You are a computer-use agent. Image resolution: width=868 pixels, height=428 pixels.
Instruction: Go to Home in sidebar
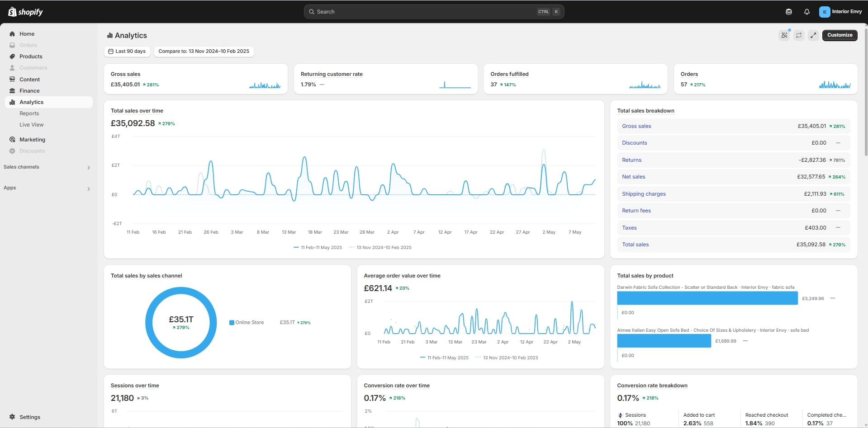27,34
